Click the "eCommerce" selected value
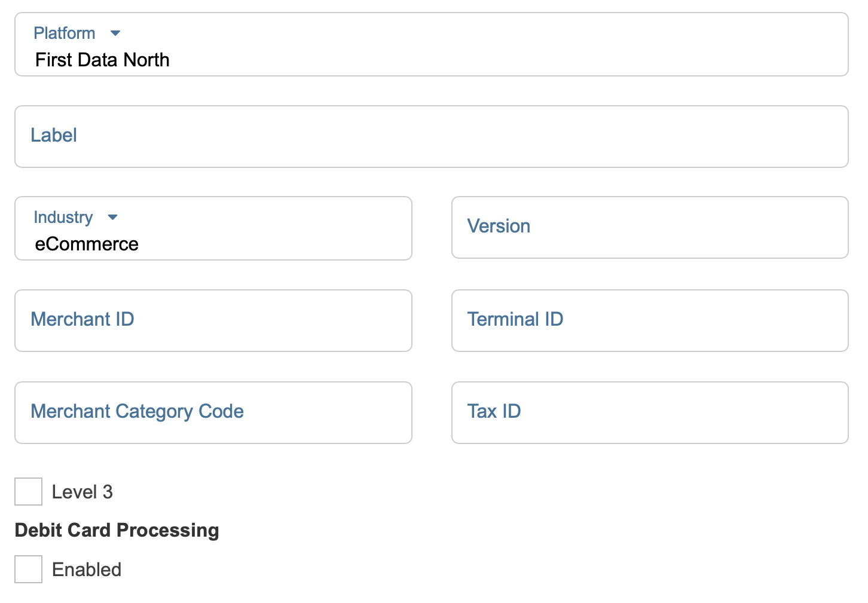 point(87,244)
